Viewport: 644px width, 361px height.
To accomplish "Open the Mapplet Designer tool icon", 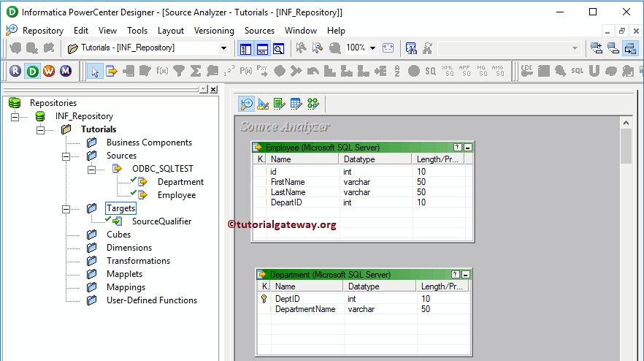I will pyautogui.click(x=296, y=104).
